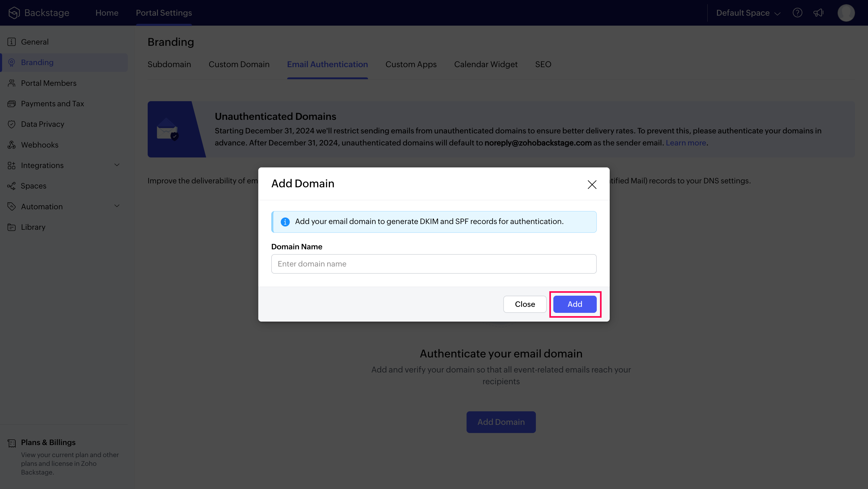Click the Backstage brand name
868x489 pixels.
(x=47, y=13)
